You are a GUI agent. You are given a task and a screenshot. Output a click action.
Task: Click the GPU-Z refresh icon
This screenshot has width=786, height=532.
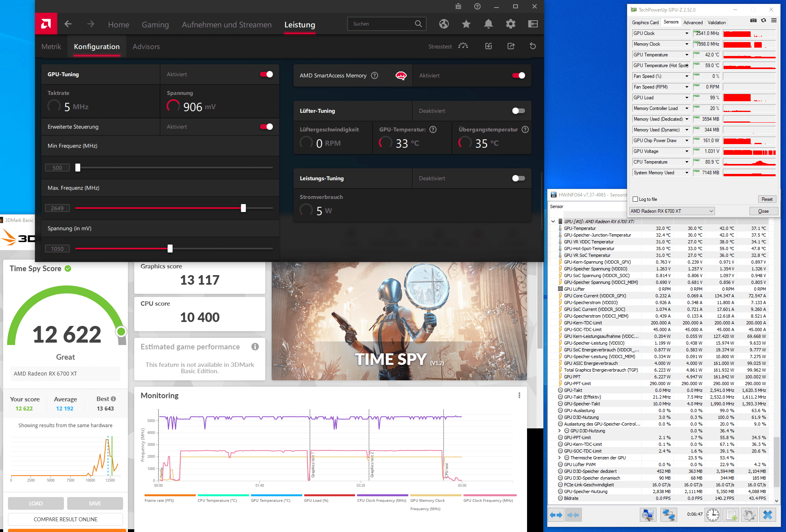click(763, 20)
